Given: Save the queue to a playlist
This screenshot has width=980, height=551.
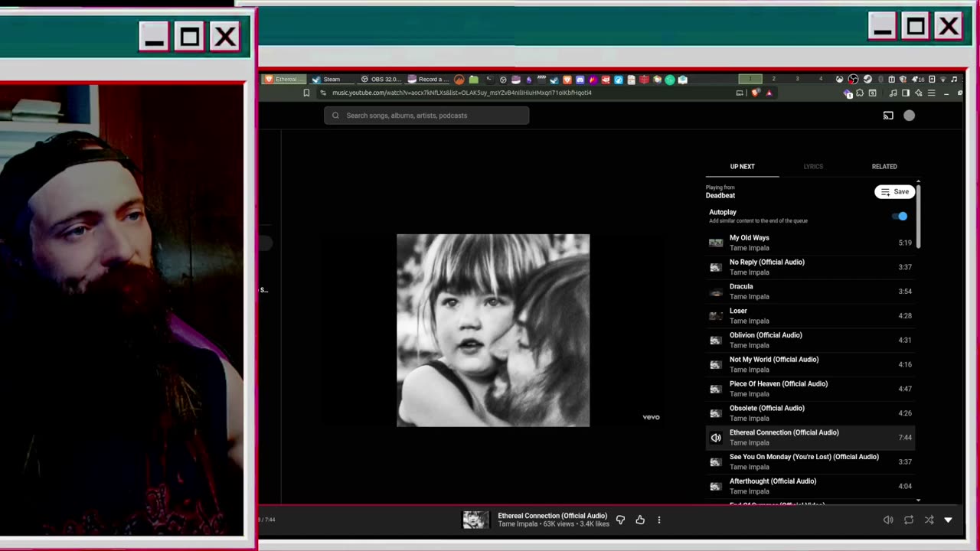Looking at the screenshot, I should coord(894,192).
